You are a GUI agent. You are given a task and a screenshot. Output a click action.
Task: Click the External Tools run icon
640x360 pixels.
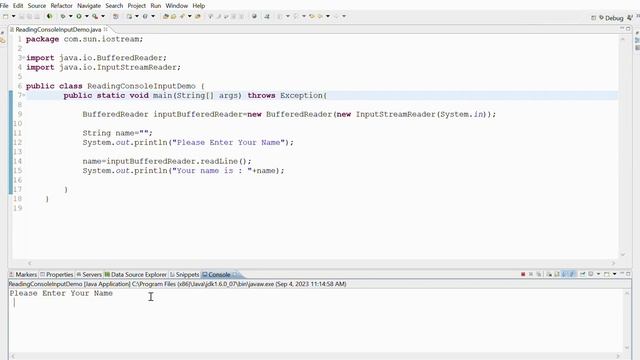point(95,16)
